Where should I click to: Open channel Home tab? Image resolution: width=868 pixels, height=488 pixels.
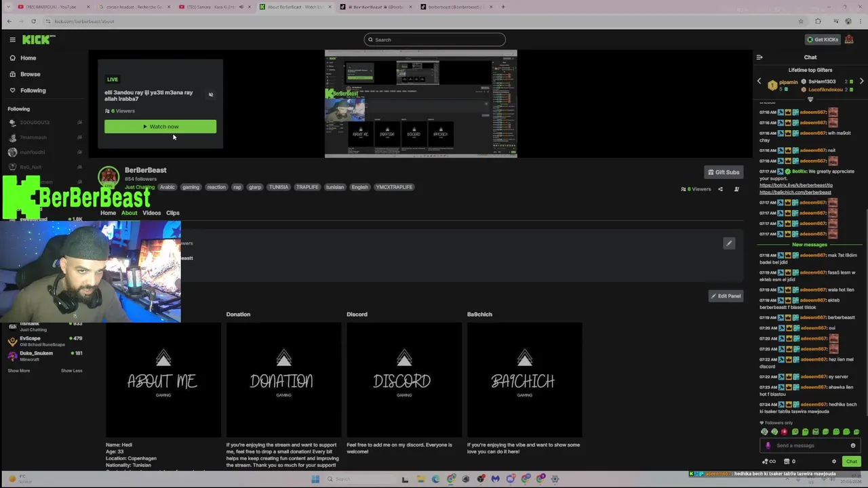coord(108,213)
